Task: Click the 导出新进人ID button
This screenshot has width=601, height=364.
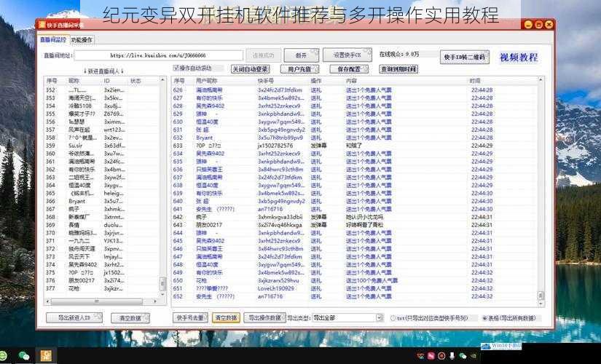Action: click(x=74, y=317)
